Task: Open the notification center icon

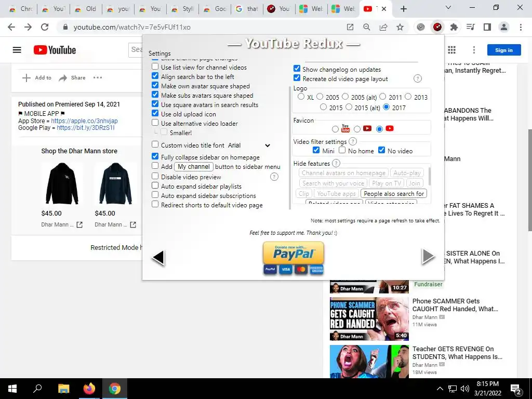Action: 516,389
